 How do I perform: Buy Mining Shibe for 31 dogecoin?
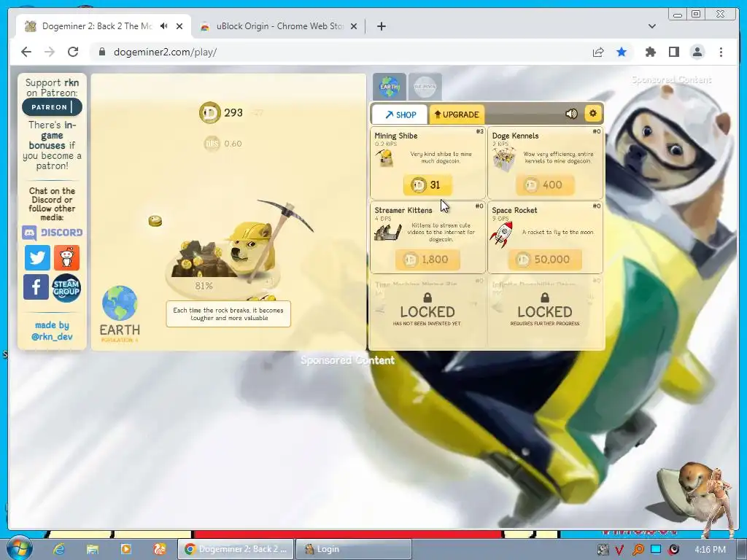click(x=427, y=184)
